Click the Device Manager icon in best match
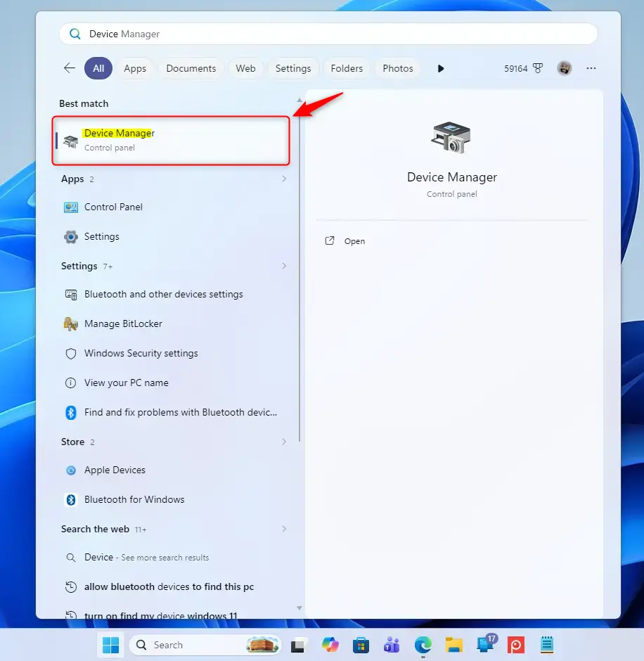 70,141
